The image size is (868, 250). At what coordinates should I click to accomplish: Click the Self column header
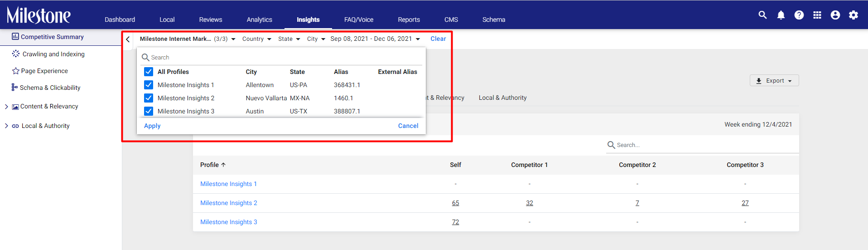(x=455, y=165)
